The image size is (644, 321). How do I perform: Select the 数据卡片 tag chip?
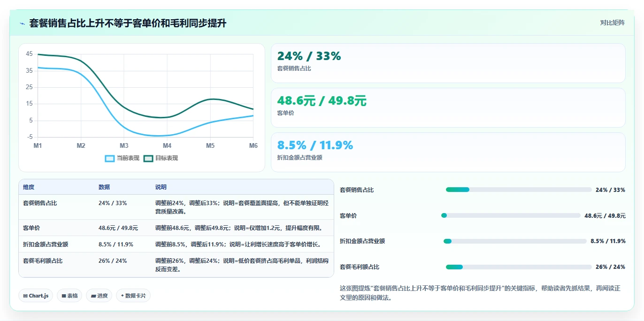(133, 296)
